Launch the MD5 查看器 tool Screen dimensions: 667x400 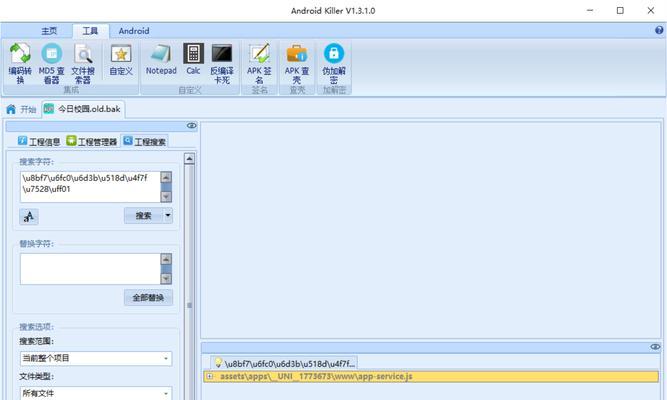(51, 63)
